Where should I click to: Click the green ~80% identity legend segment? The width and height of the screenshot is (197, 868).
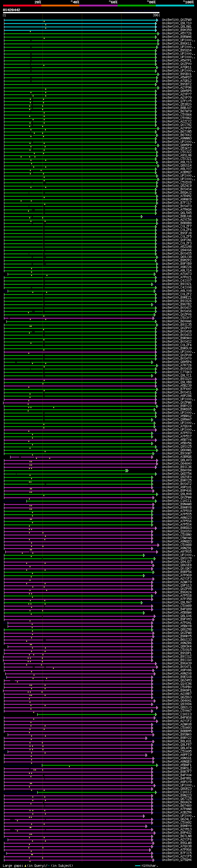[136, 6]
